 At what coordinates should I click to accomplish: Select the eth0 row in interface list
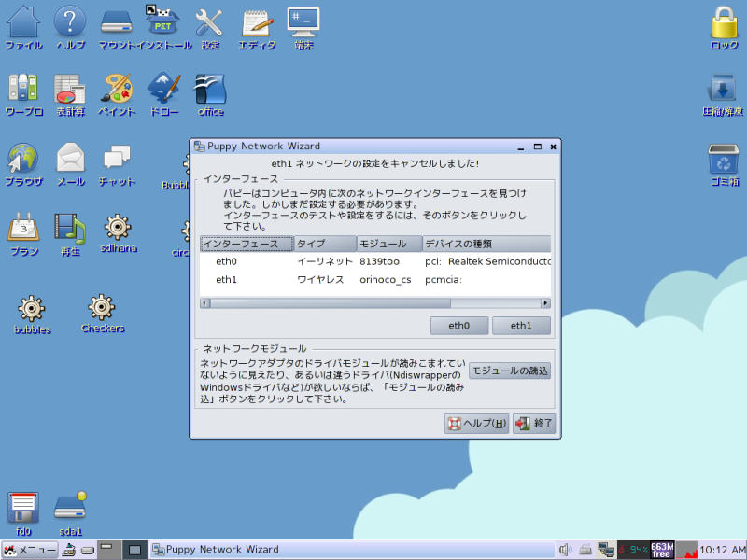coord(375,261)
